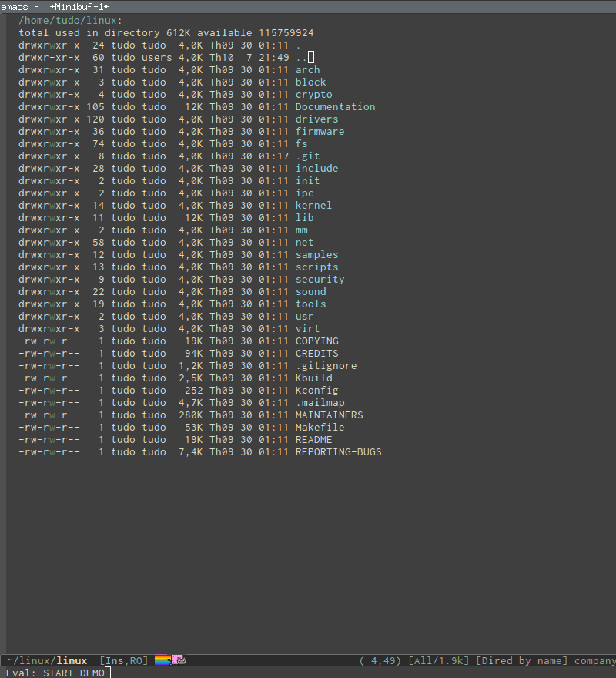Open the README file
Viewport: 616px width, 678px height.
(313, 439)
